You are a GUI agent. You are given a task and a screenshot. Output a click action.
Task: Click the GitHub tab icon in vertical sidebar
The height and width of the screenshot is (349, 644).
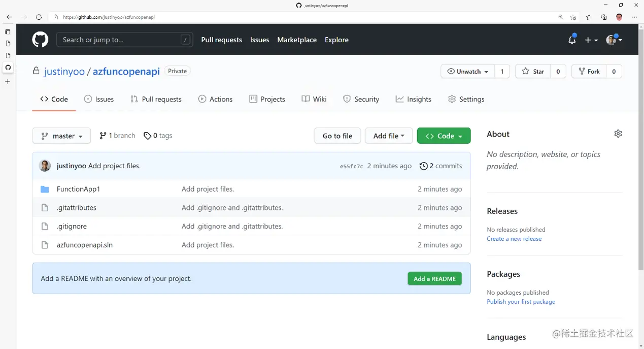click(x=8, y=67)
